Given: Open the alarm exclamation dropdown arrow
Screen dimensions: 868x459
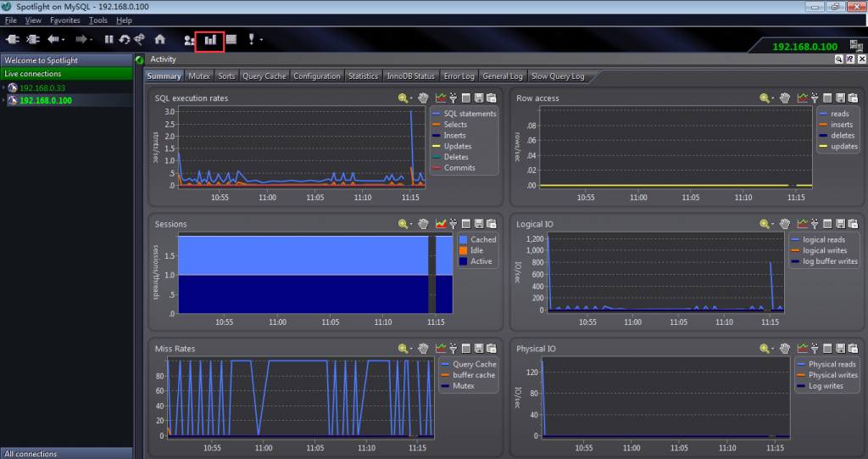Looking at the screenshot, I should (x=261, y=40).
